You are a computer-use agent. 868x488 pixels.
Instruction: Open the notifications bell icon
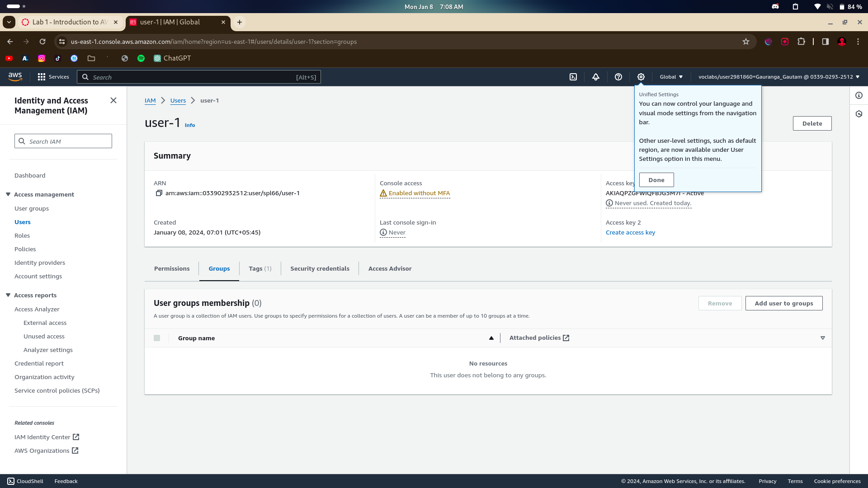click(x=596, y=77)
